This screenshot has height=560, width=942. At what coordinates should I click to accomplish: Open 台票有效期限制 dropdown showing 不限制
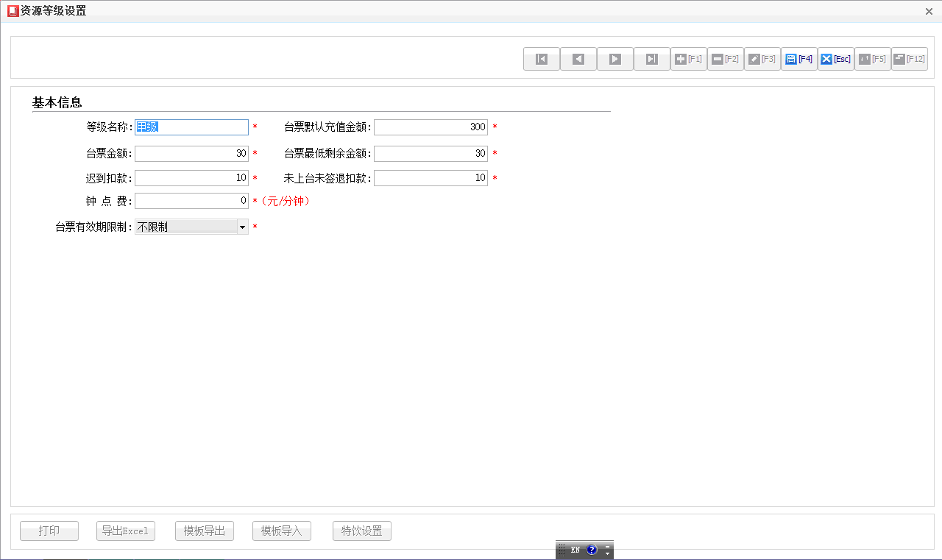tap(191, 227)
